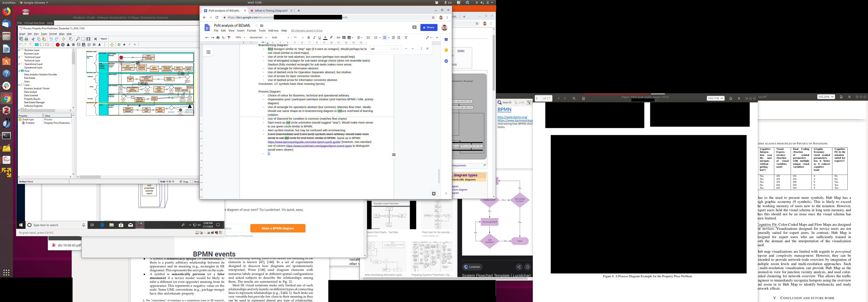Open the Normal text style dropdown
This screenshot has width=868, height=302.
[x=258, y=38]
